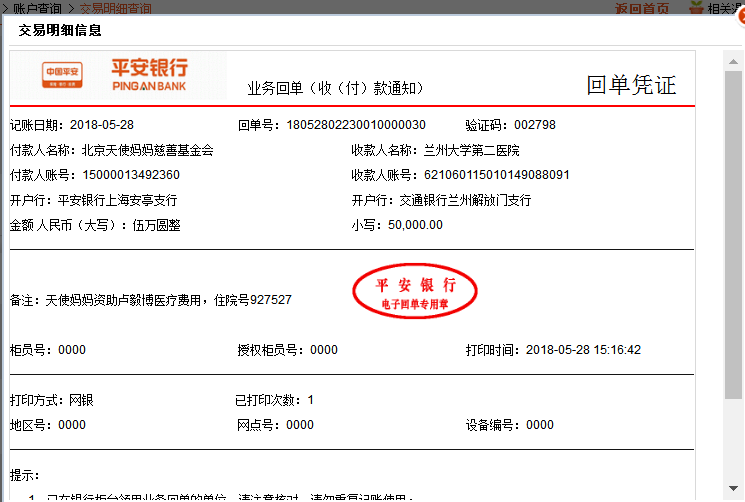The width and height of the screenshot is (745, 502).
Task: Click 收款人账号 6210601150101490 88091 number
Action: 497,175
